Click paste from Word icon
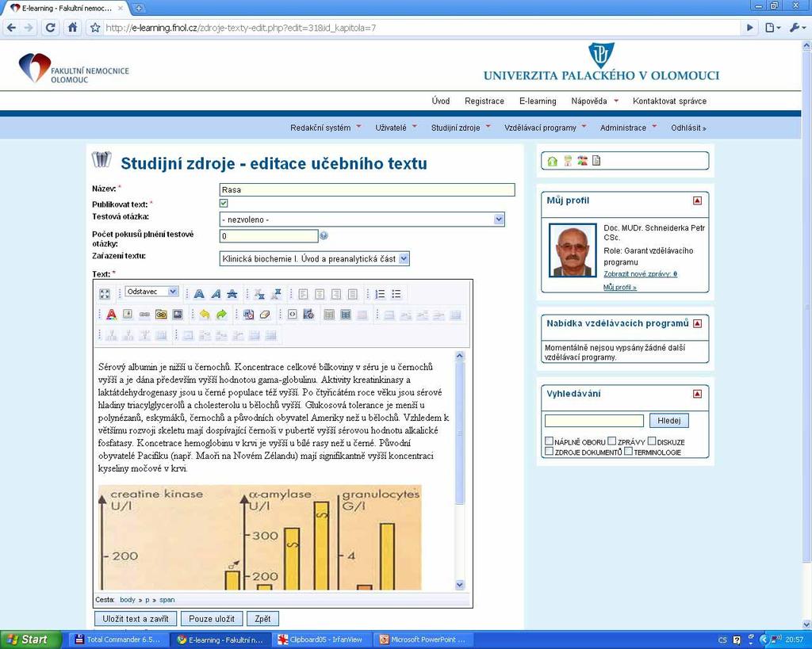812x649 pixels. [248, 314]
